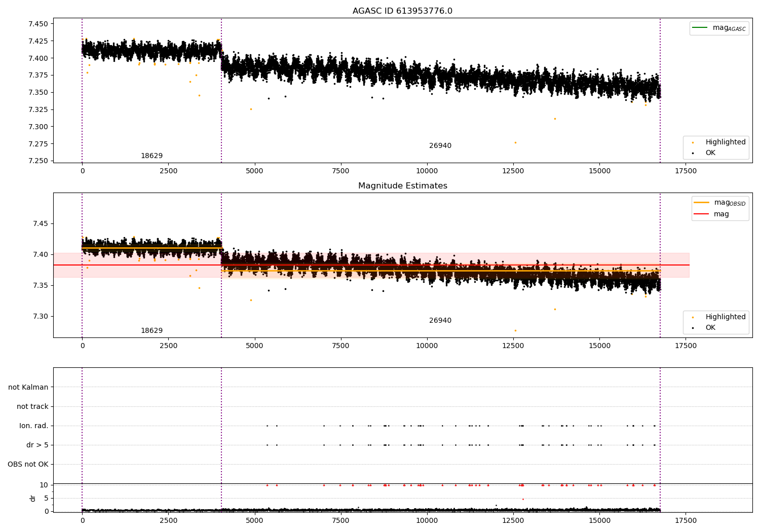Click the red 'mag' legend entry
This screenshot has width=760, height=532.
pos(712,214)
